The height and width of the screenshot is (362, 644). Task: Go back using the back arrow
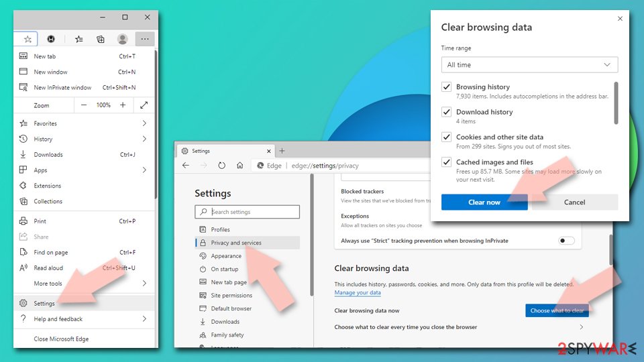click(186, 166)
